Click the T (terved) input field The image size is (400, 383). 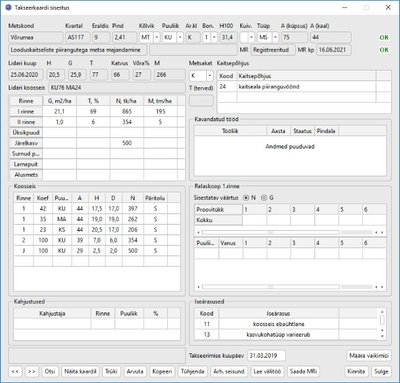(x=201, y=101)
